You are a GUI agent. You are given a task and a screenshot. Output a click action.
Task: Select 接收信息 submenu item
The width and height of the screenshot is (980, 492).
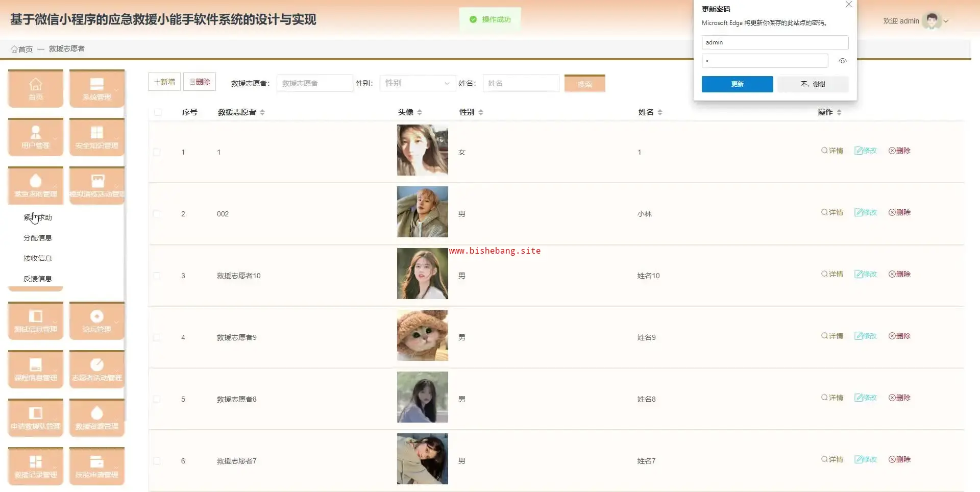tap(38, 258)
